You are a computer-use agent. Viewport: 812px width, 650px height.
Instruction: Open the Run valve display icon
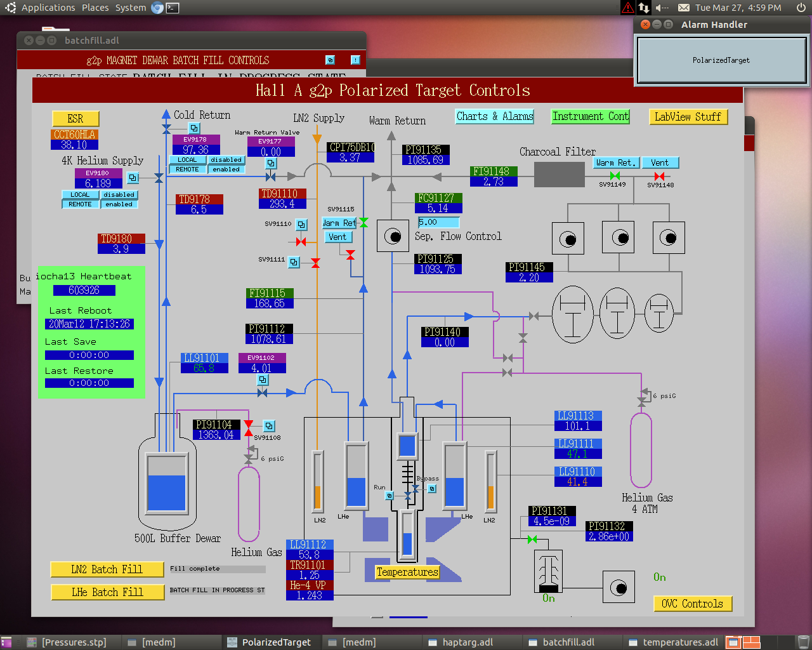pyautogui.click(x=390, y=496)
